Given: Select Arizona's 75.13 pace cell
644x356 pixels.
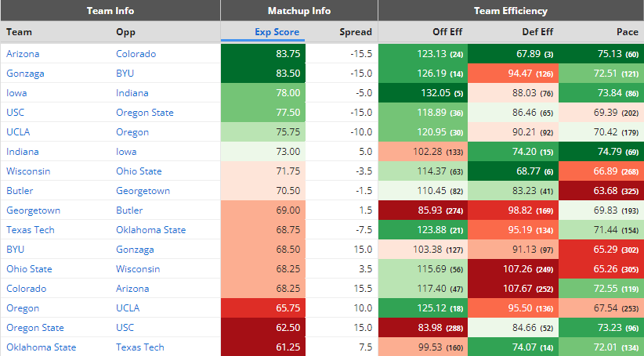Looking at the screenshot, I should [x=601, y=54].
